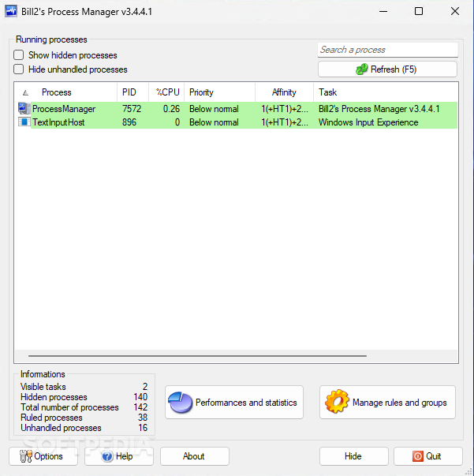This screenshot has height=476, width=474.
Task: Sort by the Process column header
Action: click(65, 92)
